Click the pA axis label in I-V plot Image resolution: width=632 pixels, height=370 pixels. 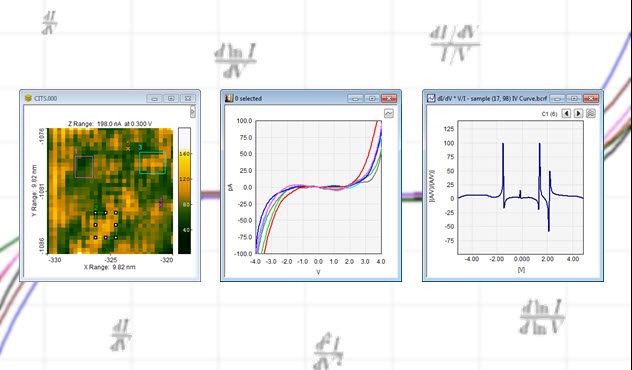[231, 187]
